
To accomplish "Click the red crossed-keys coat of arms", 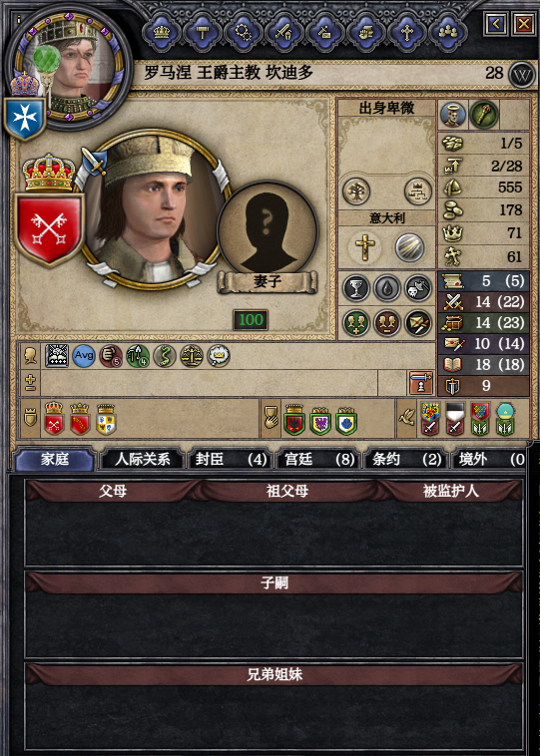I will click(49, 230).
